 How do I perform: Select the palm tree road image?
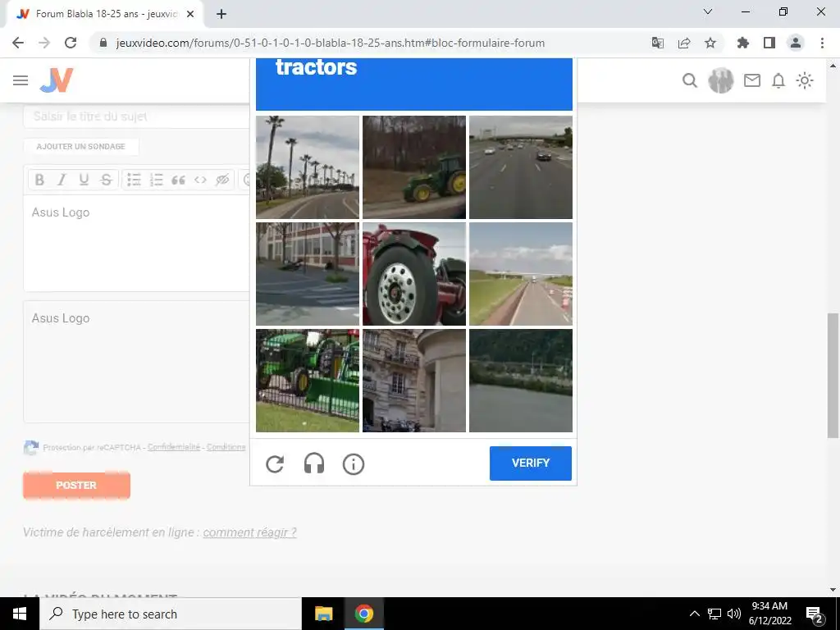coord(308,167)
